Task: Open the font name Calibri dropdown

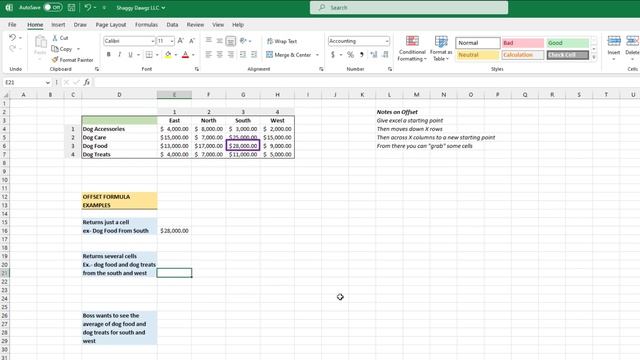Action: point(153,41)
